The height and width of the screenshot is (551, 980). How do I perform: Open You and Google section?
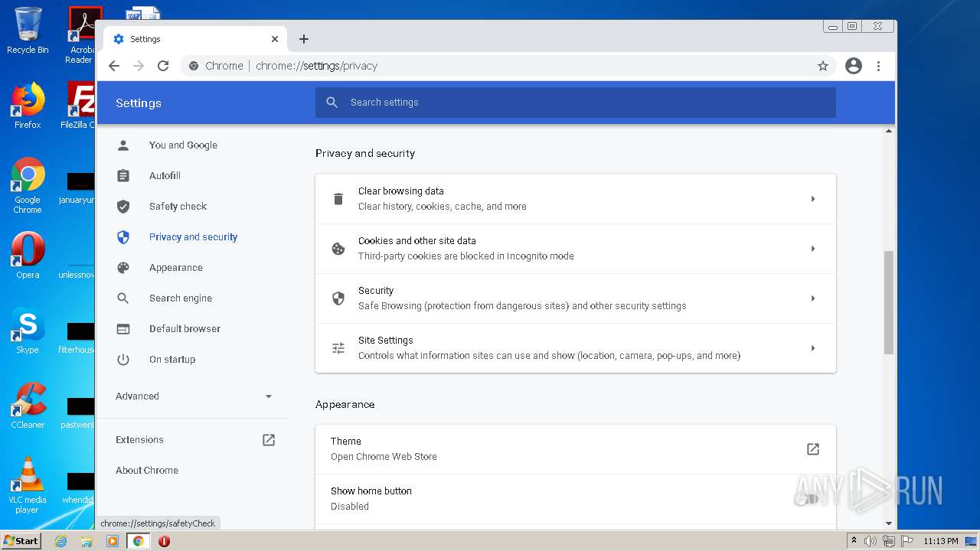point(183,145)
